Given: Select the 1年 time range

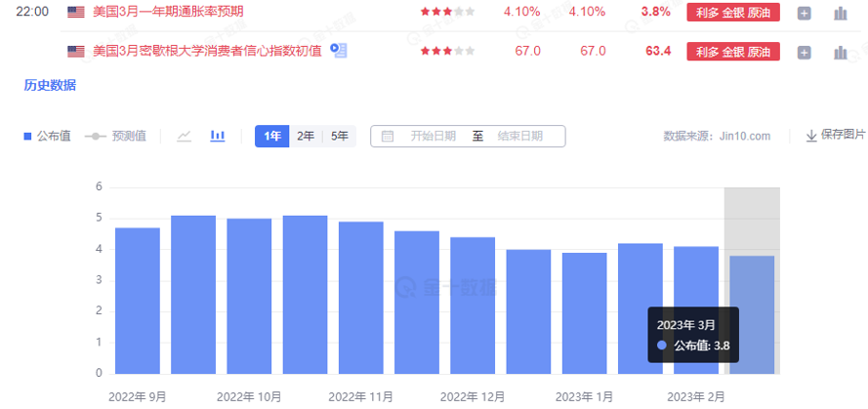Looking at the screenshot, I should click(271, 136).
